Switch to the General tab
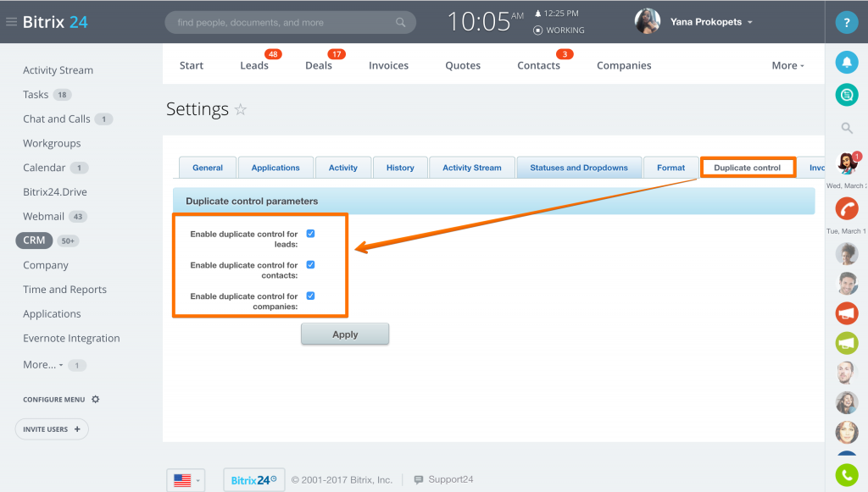The width and height of the screenshot is (868, 492). pyautogui.click(x=208, y=168)
